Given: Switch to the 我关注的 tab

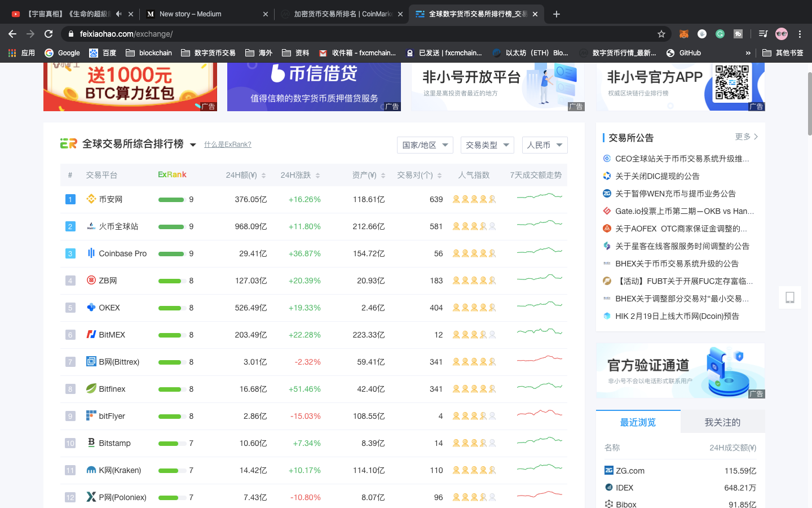Looking at the screenshot, I should pyautogui.click(x=722, y=422).
